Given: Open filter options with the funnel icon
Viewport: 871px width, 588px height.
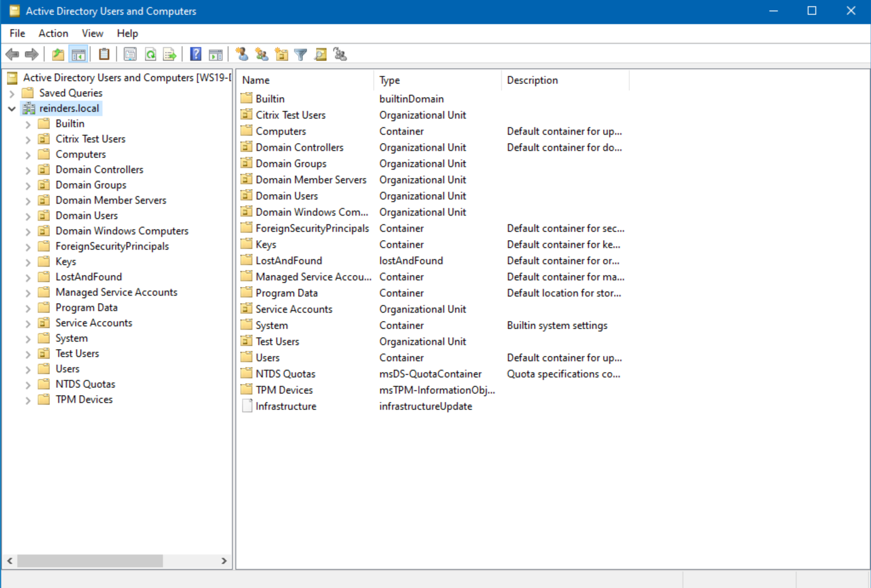Looking at the screenshot, I should (x=300, y=54).
